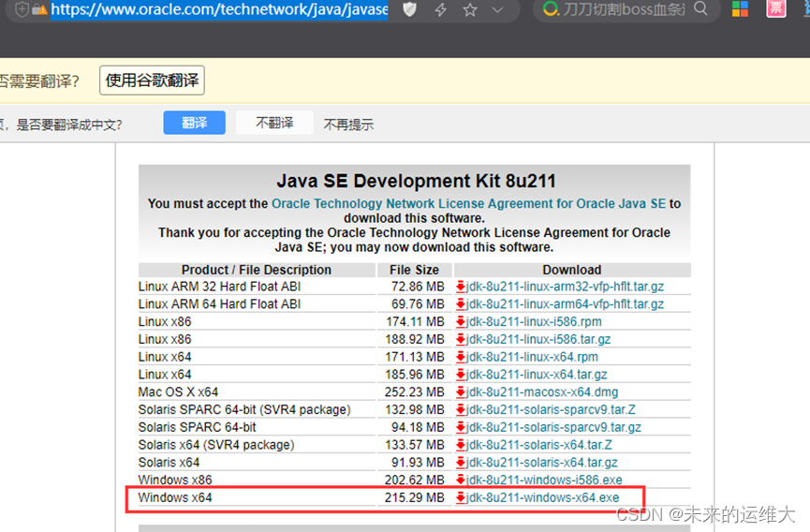The width and height of the screenshot is (810, 532).
Task: Click red download arrow for solaris-sparcv9.tar.gz
Action: (x=461, y=427)
